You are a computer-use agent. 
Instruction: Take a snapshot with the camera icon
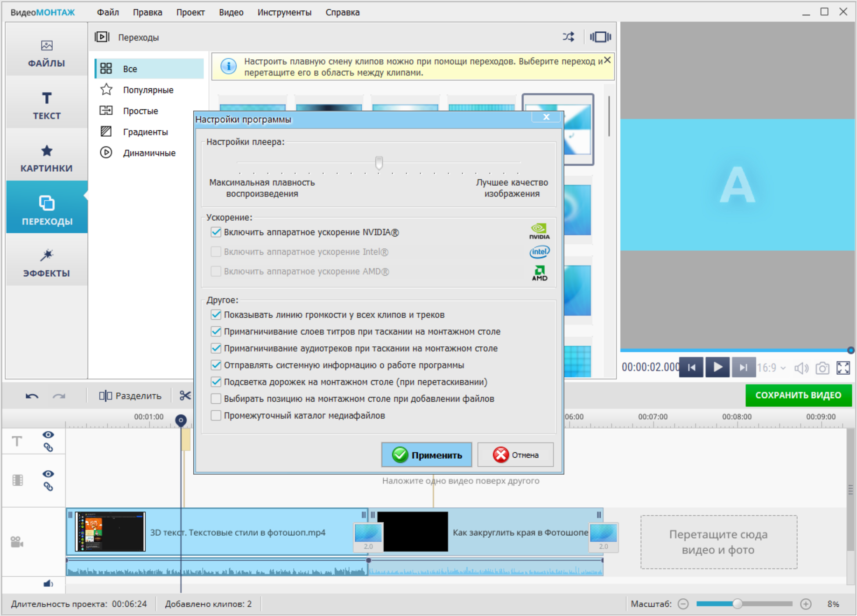click(x=822, y=368)
